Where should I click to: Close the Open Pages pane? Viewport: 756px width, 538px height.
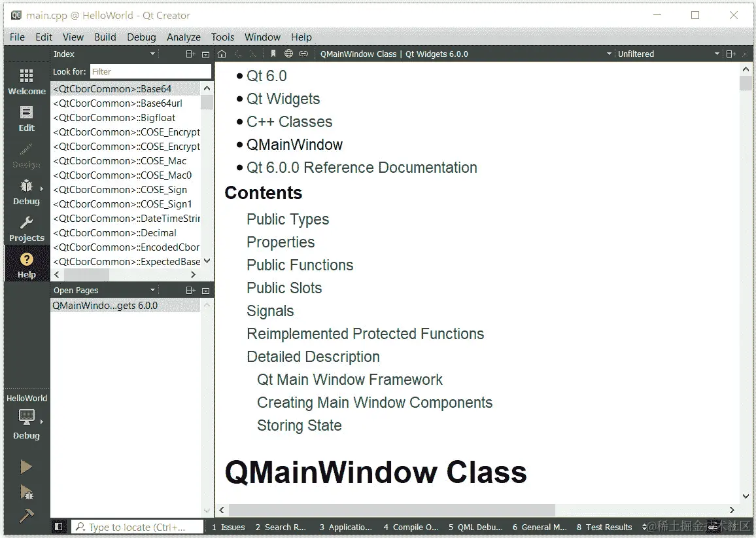coord(206,291)
